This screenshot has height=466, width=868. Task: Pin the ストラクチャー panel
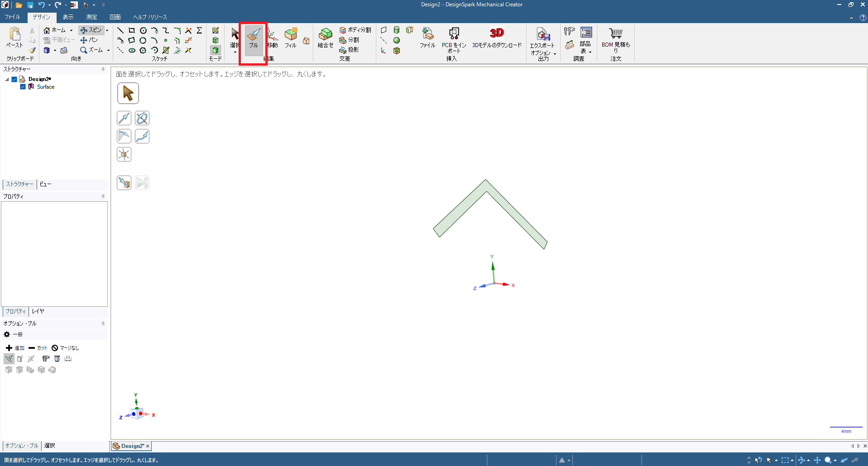[x=103, y=69]
